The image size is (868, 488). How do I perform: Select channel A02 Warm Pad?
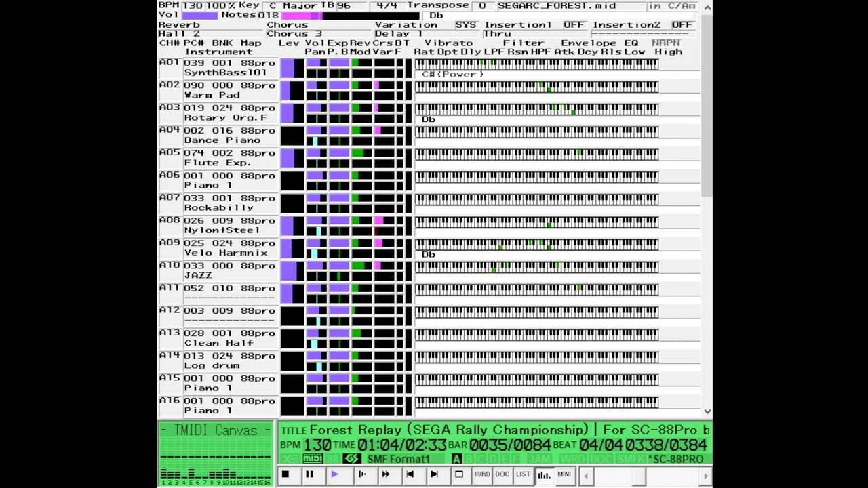point(219,90)
